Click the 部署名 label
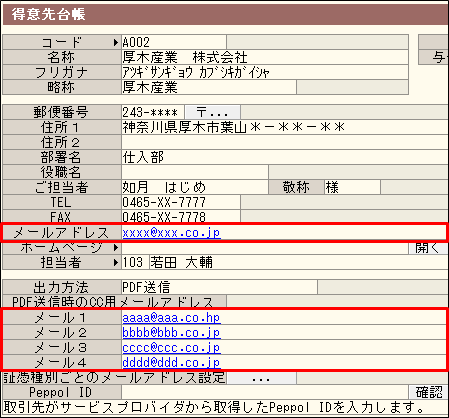The height and width of the screenshot is (418, 449). pos(61,157)
